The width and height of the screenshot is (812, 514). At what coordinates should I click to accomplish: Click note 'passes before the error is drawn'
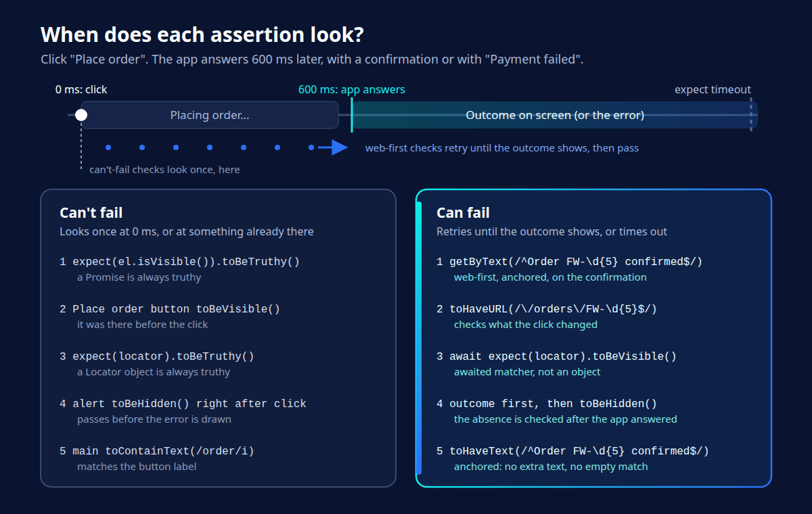(x=154, y=419)
